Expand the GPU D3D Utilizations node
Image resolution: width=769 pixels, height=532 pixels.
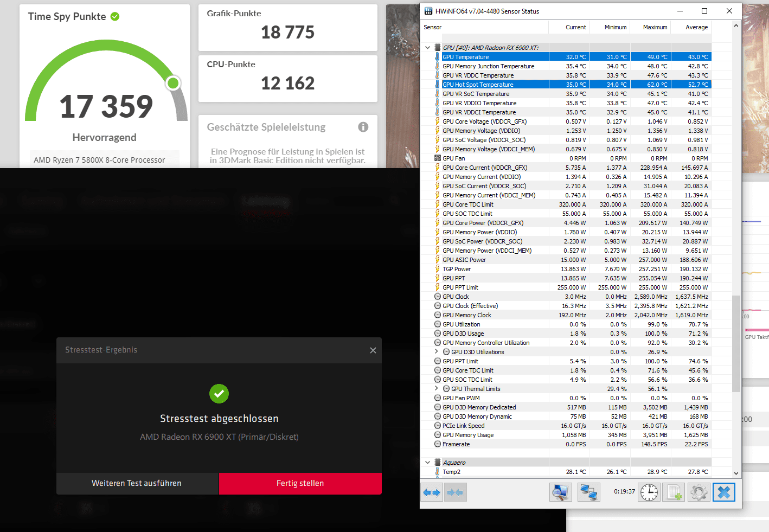click(x=437, y=352)
